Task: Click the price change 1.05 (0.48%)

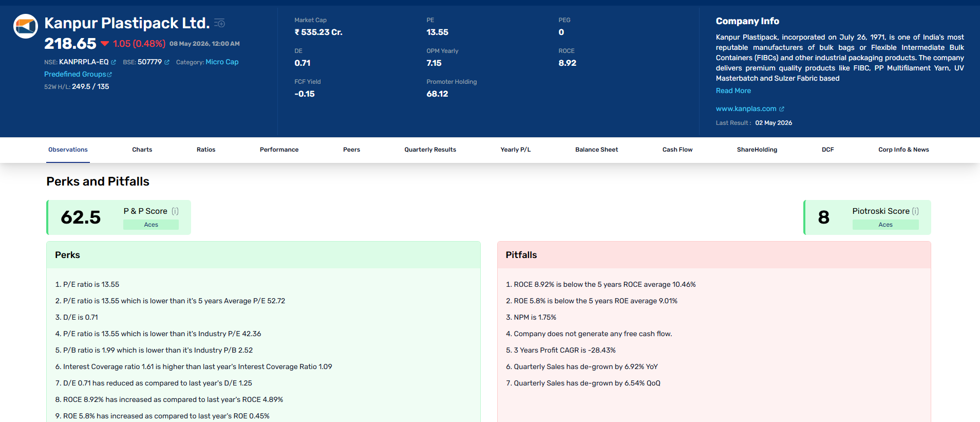Action: pos(139,44)
